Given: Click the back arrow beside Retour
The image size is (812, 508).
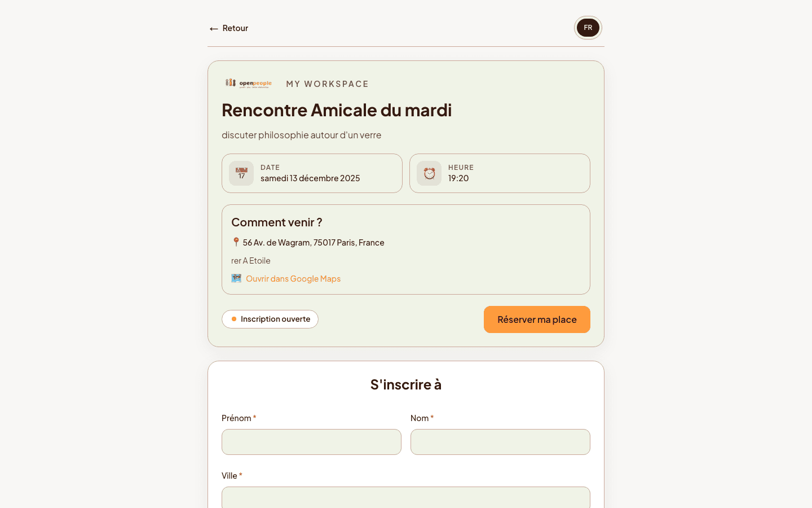Looking at the screenshot, I should [x=213, y=28].
